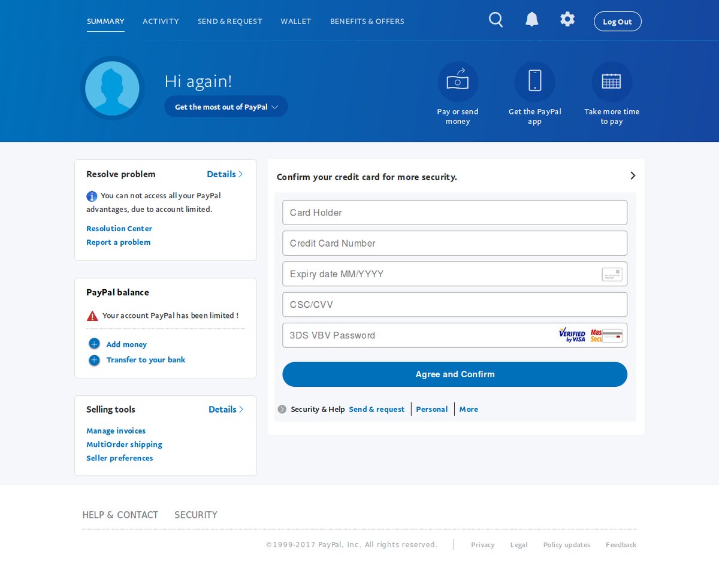Open the Resolution Center link
719x588 pixels.
coord(119,229)
